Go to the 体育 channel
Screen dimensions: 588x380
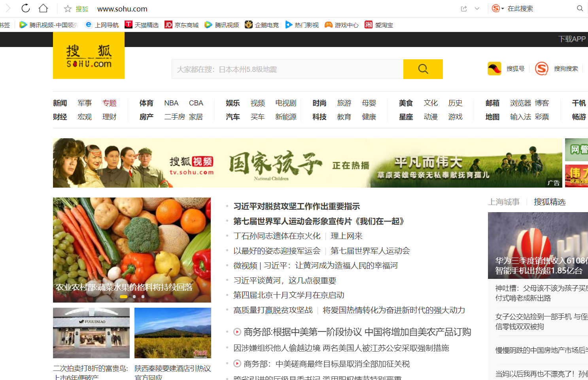click(x=146, y=103)
